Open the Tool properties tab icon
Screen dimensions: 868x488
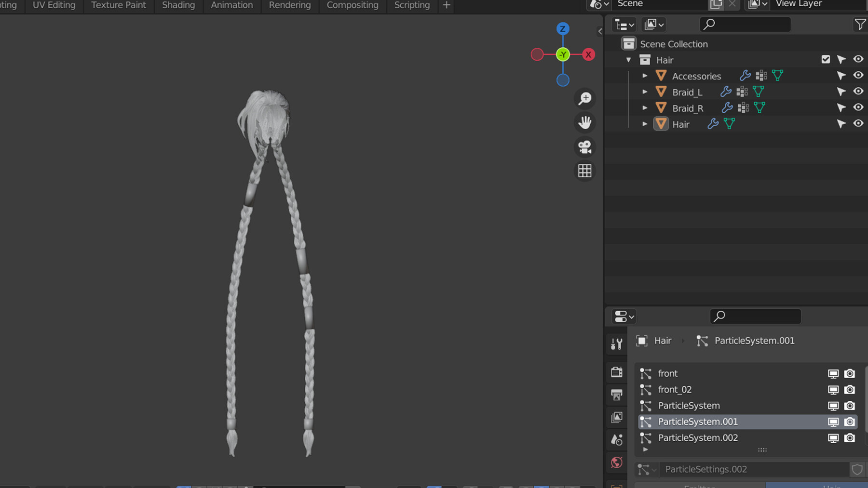[617, 344]
